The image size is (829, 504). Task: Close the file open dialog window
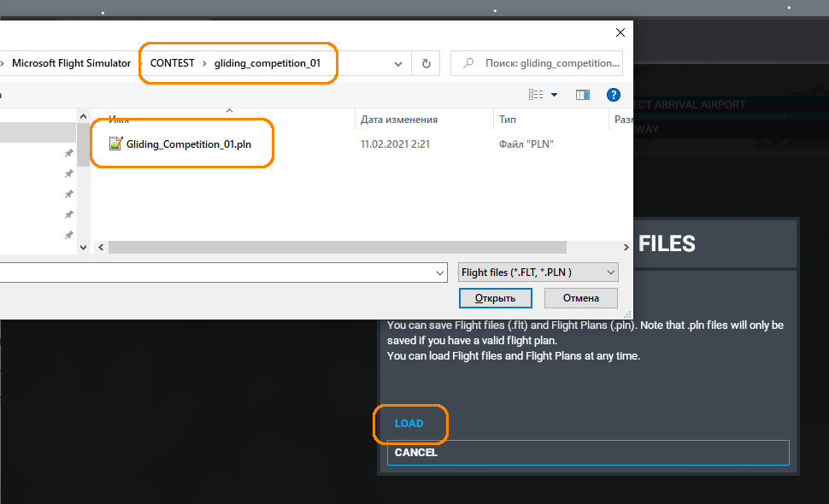coord(620,32)
